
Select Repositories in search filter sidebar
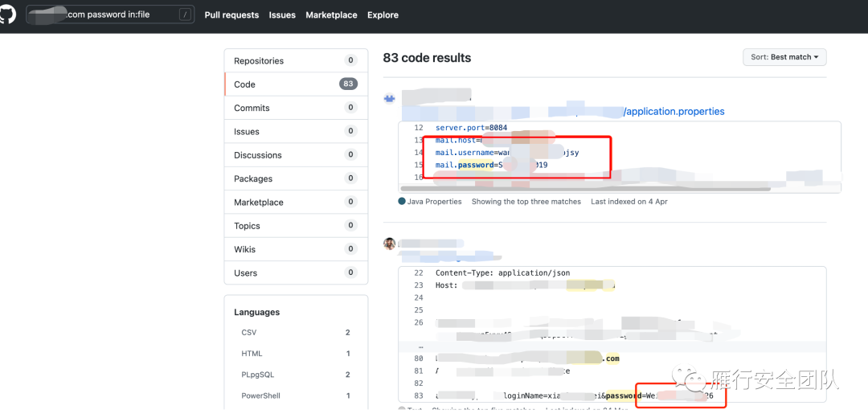pyautogui.click(x=296, y=61)
